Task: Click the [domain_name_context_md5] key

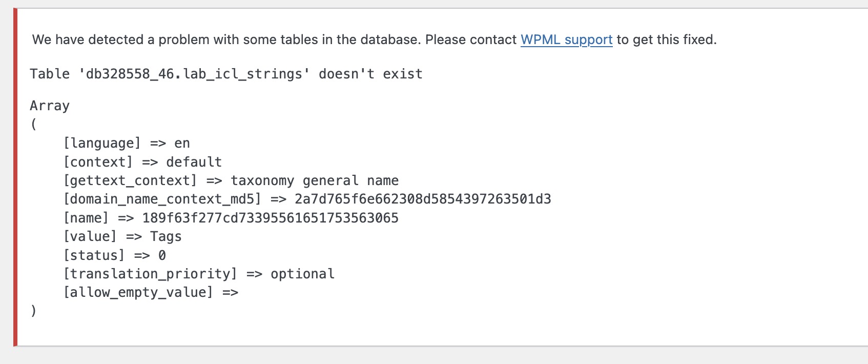Action: pyautogui.click(x=162, y=199)
